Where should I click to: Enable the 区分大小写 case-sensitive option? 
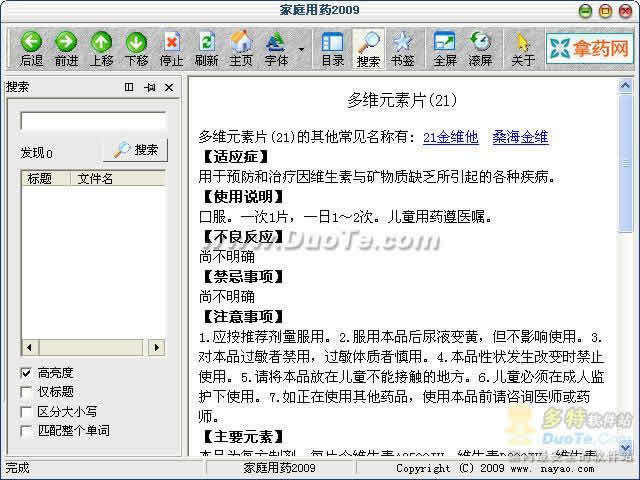(x=26, y=411)
